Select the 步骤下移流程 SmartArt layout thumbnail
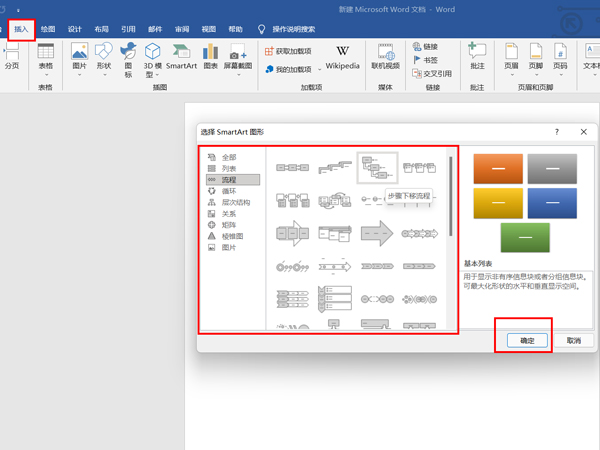Screen dimensions: 600x450 377,168
